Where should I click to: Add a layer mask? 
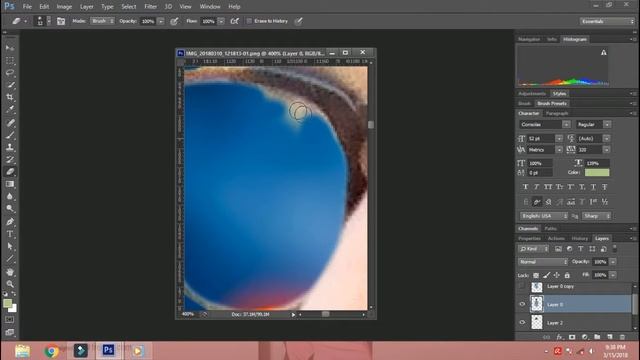coord(572,337)
